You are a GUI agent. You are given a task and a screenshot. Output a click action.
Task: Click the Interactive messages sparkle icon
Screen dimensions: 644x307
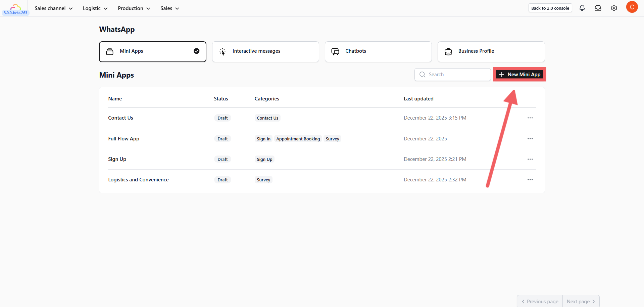222,51
